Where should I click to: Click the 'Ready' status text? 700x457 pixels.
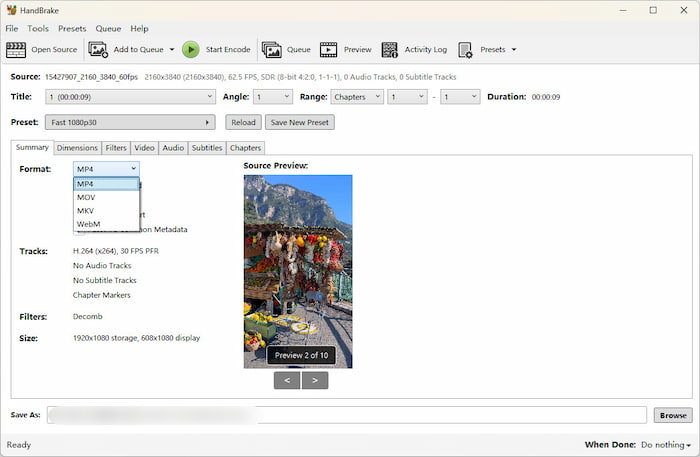(x=19, y=445)
